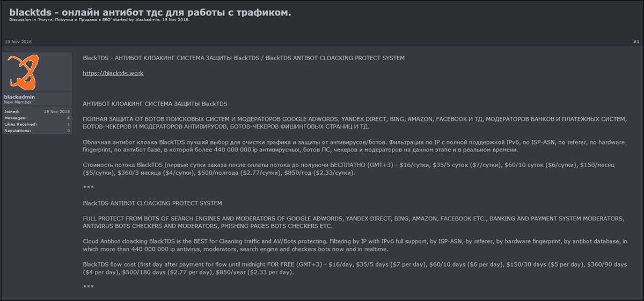This screenshot has height=301, width=644.
Task: Click the 'Messages:' label in the user info
Action: 15,117
